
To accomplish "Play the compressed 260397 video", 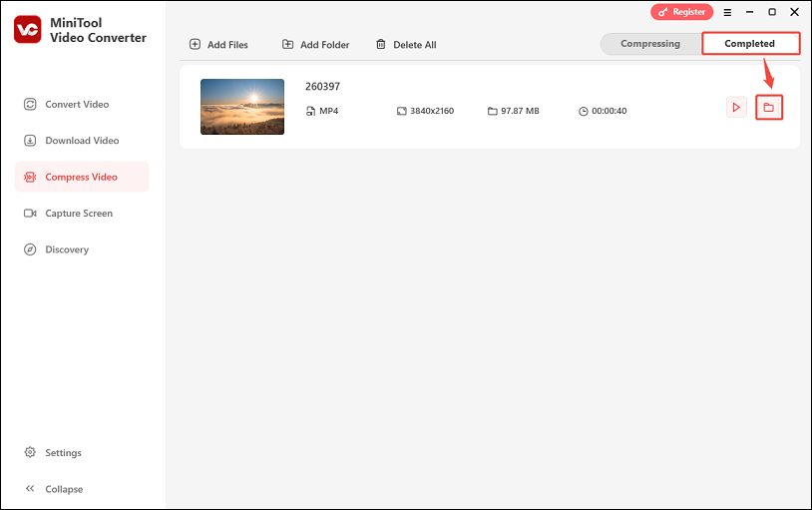I will (x=736, y=107).
